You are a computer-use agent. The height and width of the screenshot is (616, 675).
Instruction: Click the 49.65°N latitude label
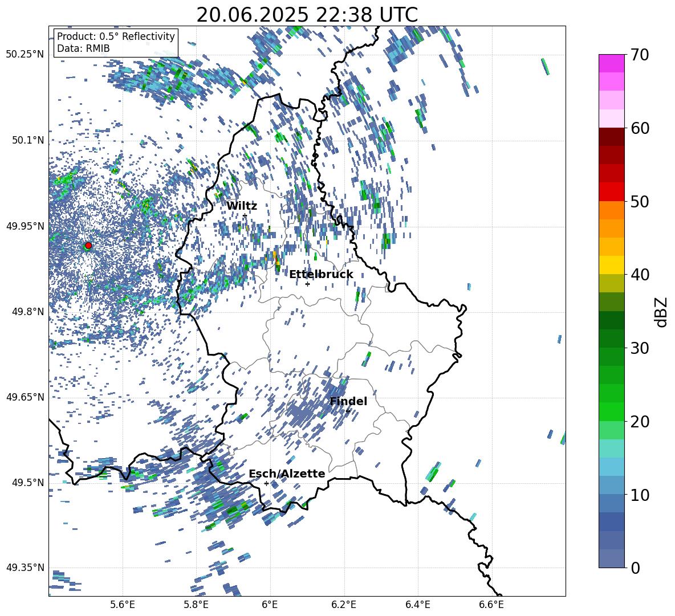(x=25, y=397)
